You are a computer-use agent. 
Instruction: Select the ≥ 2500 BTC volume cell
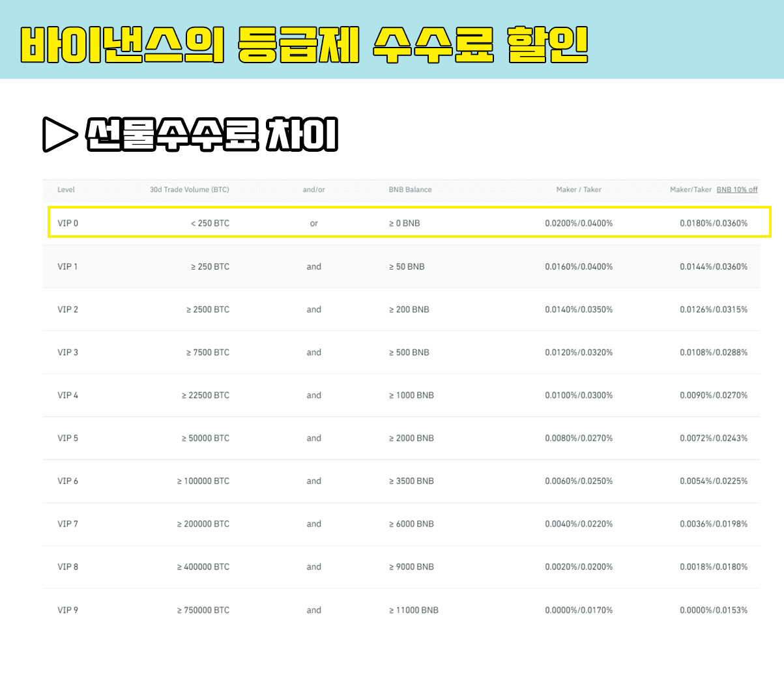click(208, 309)
